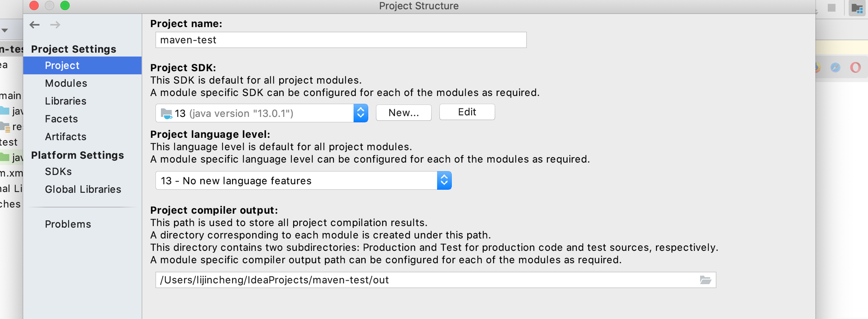Image resolution: width=868 pixels, height=319 pixels.
Task: Click the JDK folder icon in SDK selector
Action: pos(166,113)
